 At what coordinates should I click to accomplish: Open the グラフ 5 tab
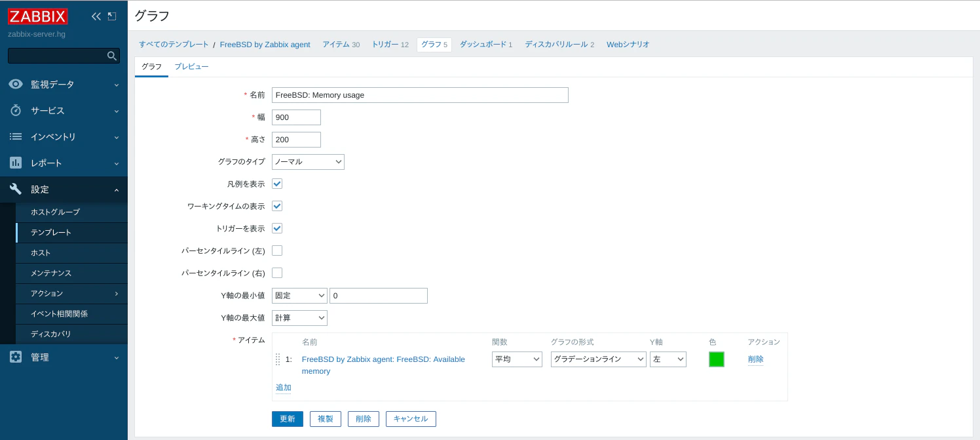434,45
